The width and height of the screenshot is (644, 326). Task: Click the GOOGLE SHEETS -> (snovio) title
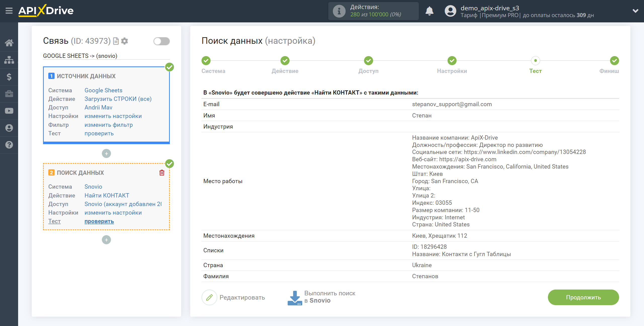(80, 56)
